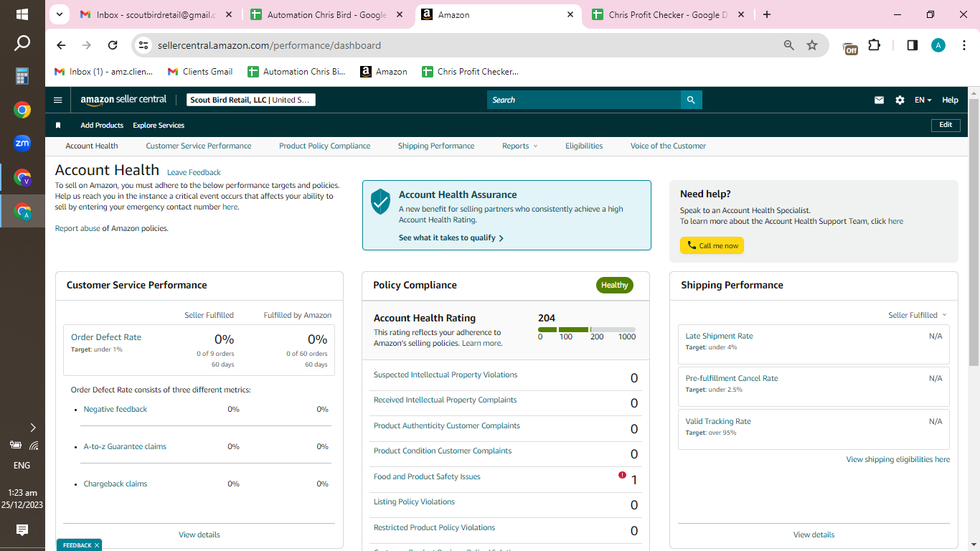Expand the Reports menu dropdown
The image size is (980, 551).
pos(519,146)
